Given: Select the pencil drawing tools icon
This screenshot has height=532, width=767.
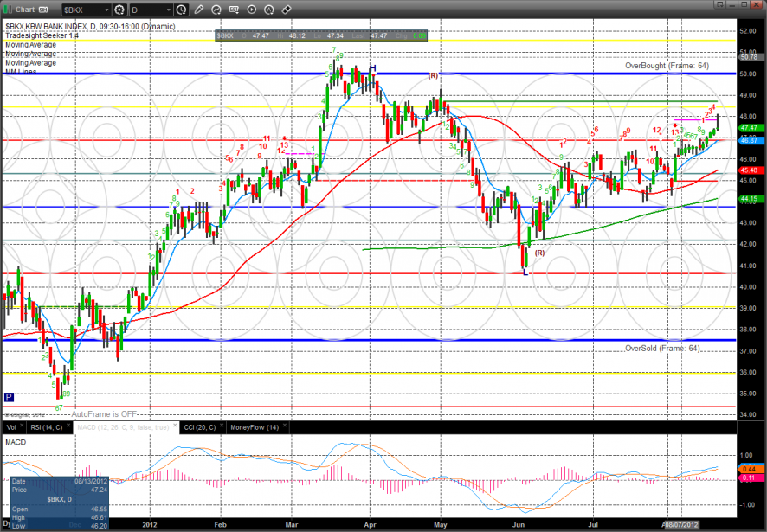Looking at the screenshot, I should pyautogui.click(x=198, y=10).
